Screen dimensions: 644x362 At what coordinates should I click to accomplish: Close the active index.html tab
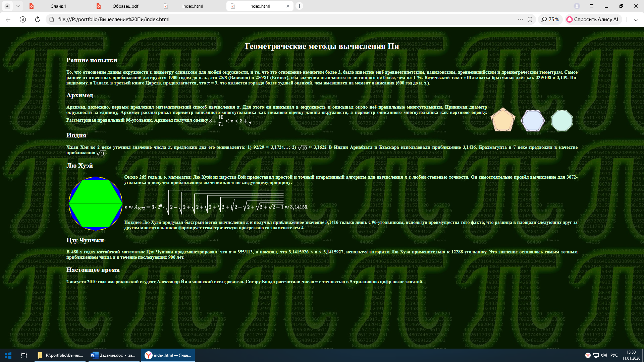click(x=287, y=6)
